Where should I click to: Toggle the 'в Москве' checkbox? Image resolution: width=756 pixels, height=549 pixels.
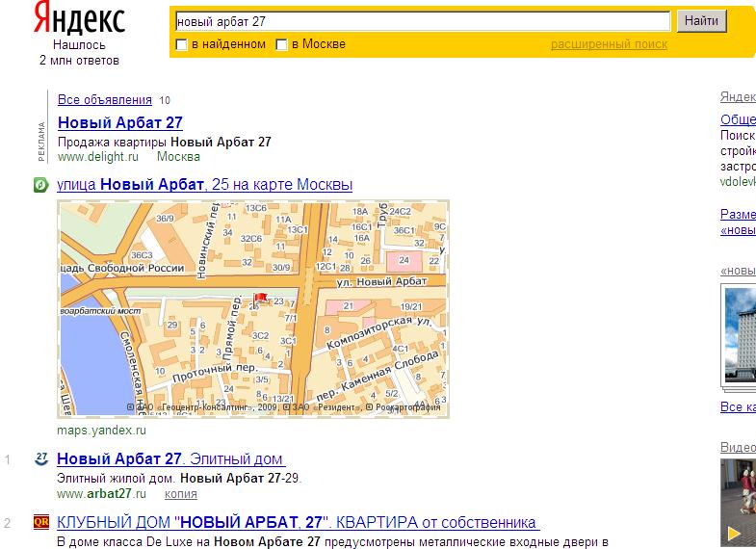[281, 45]
